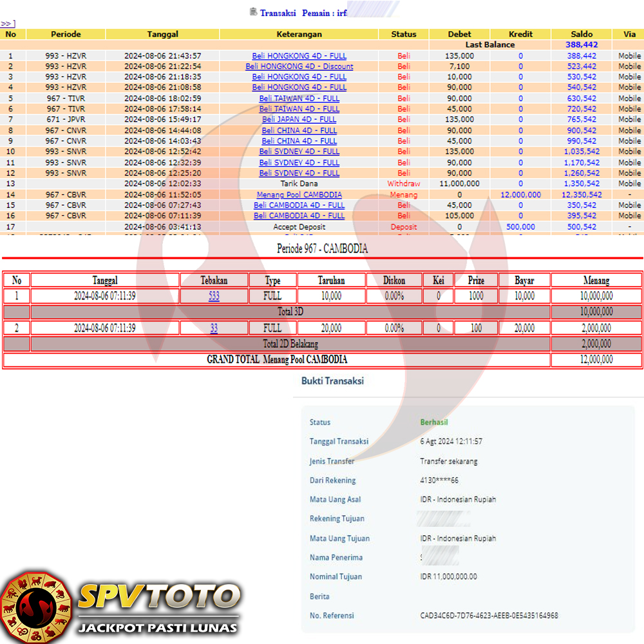The image size is (644, 644).
Task: Open Beli SYDNEY 4D - FULL at 12:52:42
Action: click(x=299, y=152)
